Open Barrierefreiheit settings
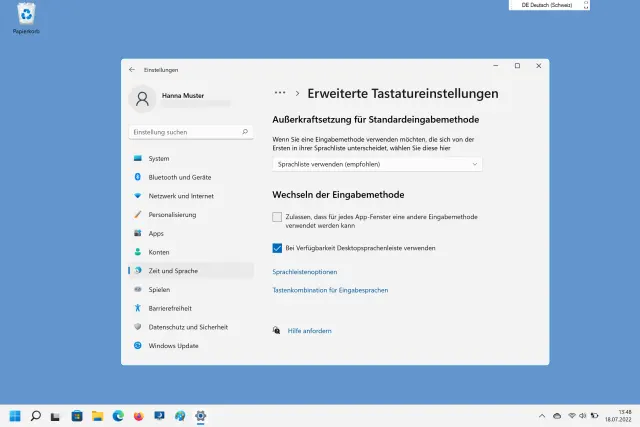The image size is (640, 427). tap(191, 308)
